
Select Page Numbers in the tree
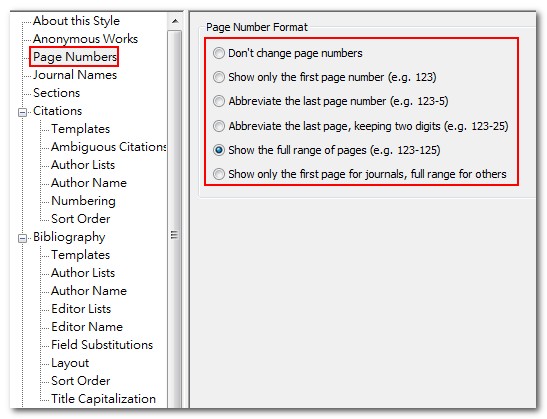pyautogui.click(x=75, y=57)
